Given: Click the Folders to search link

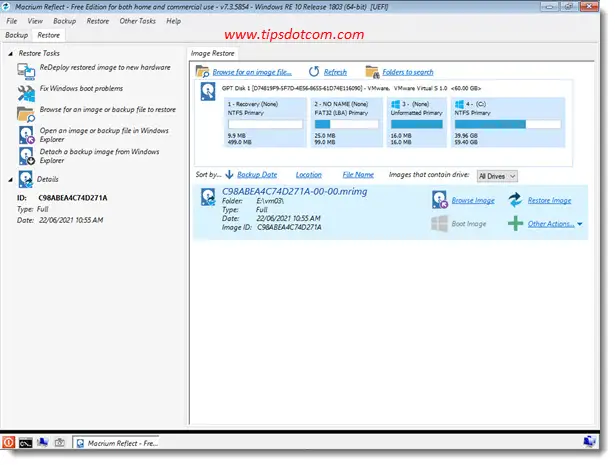Looking at the screenshot, I should pyautogui.click(x=408, y=72).
